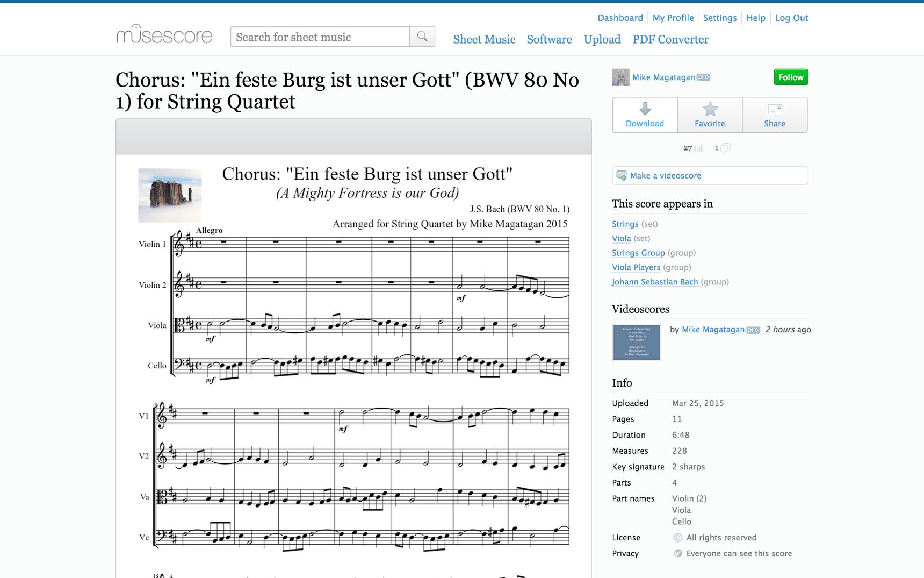
Task: Open the Sheet Music menu
Action: point(484,39)
